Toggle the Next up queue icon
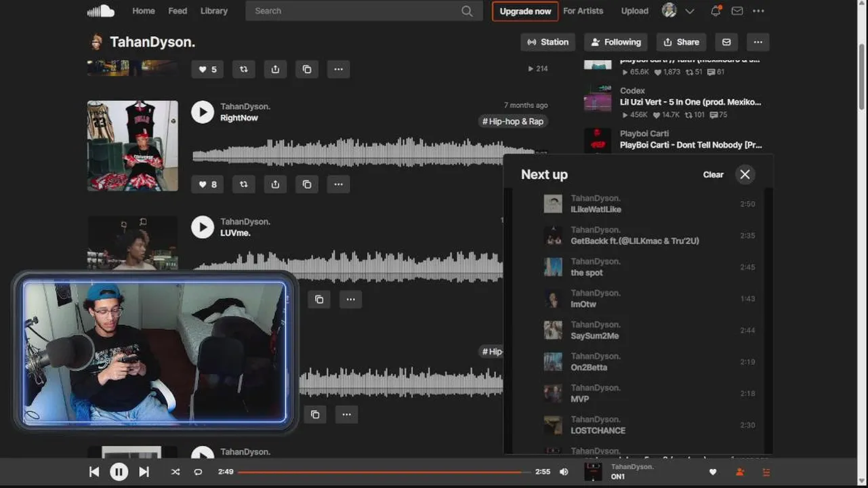 (x=766, y=472)
